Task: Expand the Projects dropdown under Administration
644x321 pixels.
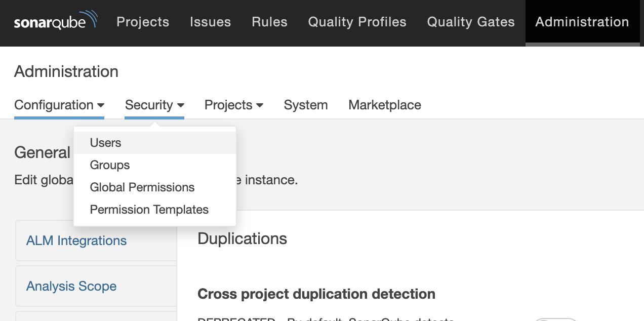Action: (234, 105)
